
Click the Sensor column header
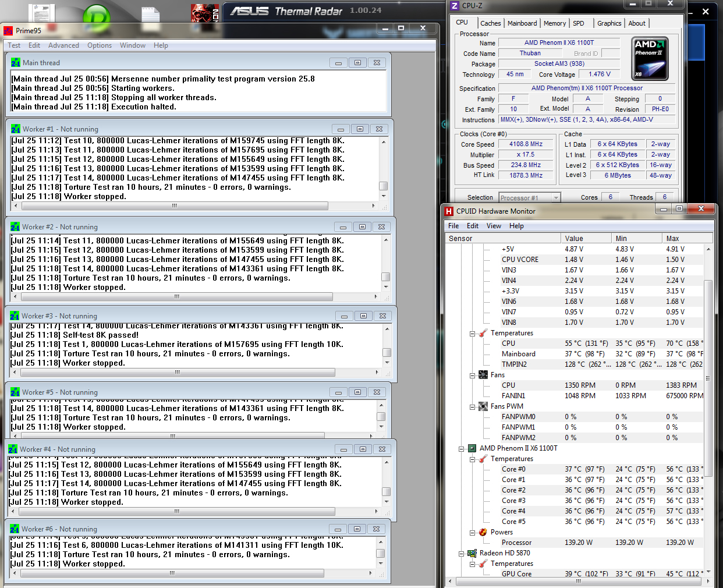click(504, 238)
